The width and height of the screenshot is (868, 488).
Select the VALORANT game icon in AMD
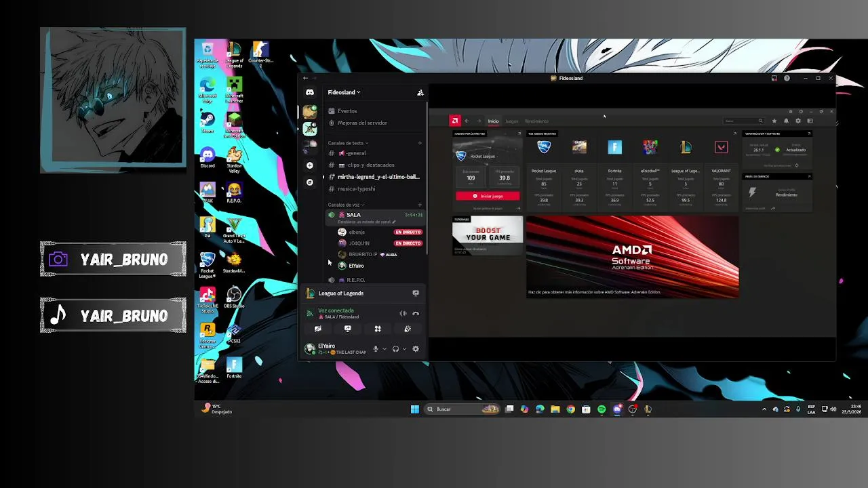tap(721, 147)
